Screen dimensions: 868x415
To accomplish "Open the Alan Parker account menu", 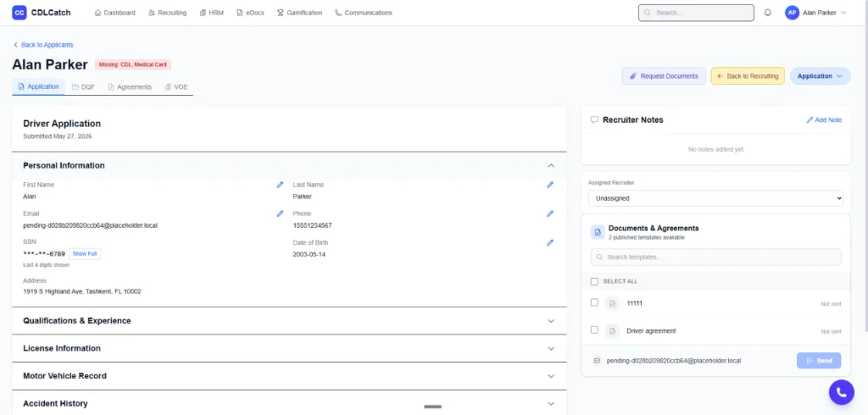I will (x=816, y=13).
